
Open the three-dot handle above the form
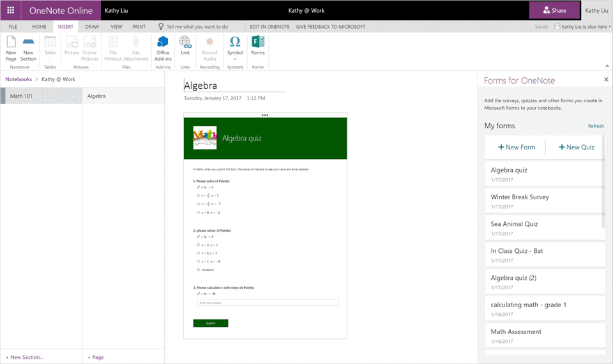click(265, 115)
